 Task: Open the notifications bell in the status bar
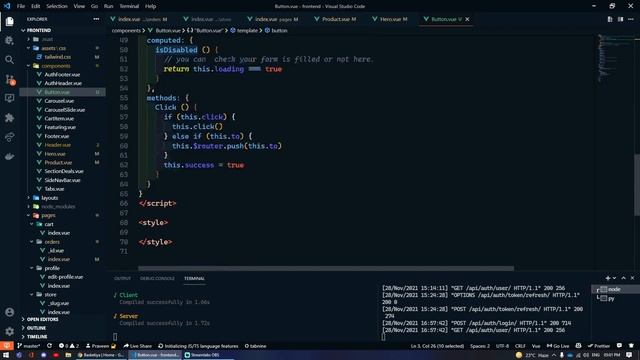pos(631,346)
